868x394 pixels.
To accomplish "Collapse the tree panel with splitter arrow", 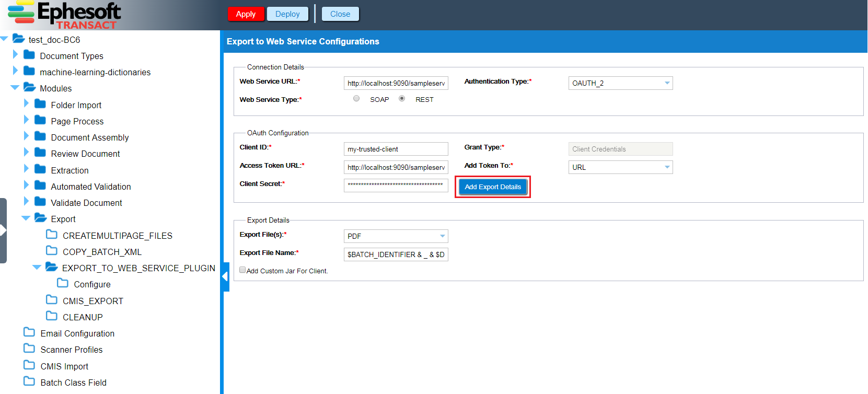I will [x=226, y=276].
